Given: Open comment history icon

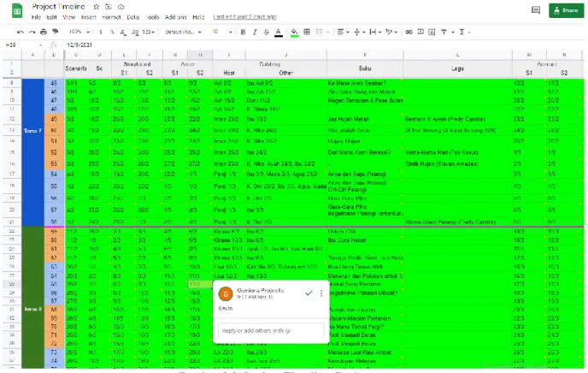Looking at the screenshot, I should 536,10.
